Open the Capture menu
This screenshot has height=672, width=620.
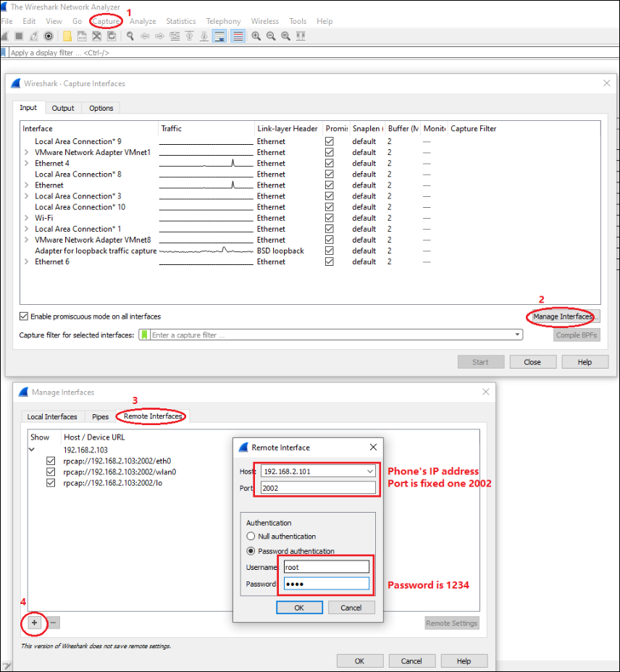coord(106,21)
